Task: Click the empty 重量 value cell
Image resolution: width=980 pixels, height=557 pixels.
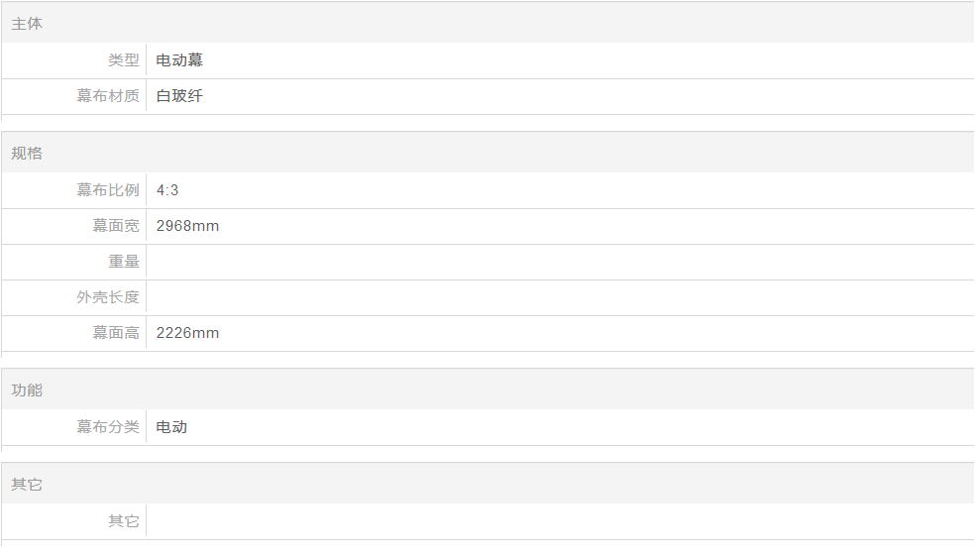Action: point(560,262)
